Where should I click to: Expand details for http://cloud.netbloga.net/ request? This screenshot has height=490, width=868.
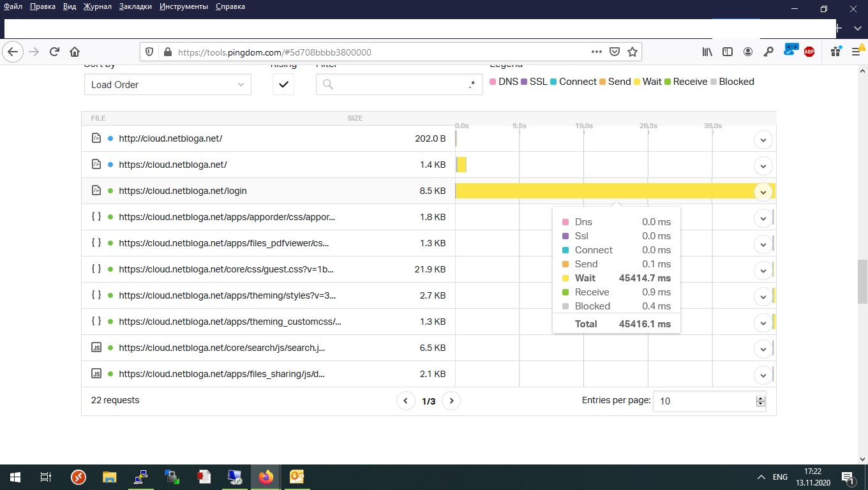pyautogui.click(x=763, y=140)
